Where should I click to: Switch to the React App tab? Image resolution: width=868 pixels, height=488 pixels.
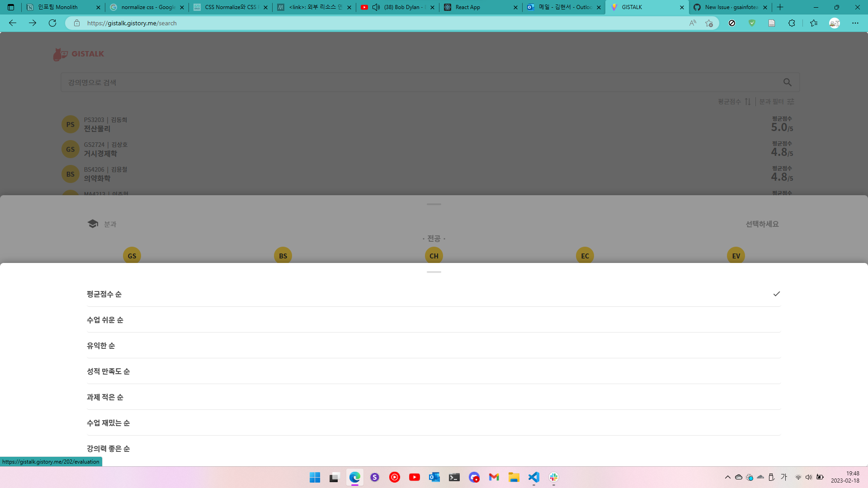470,7
